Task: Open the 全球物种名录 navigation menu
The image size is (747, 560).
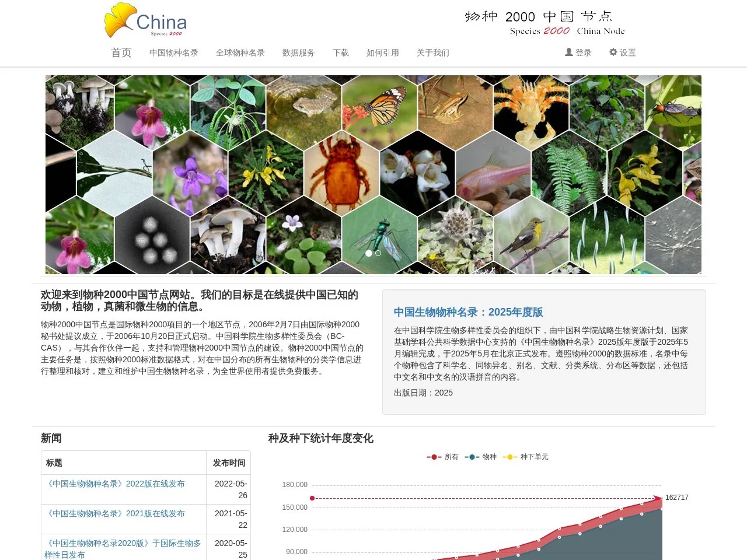Action: (240, 52)
